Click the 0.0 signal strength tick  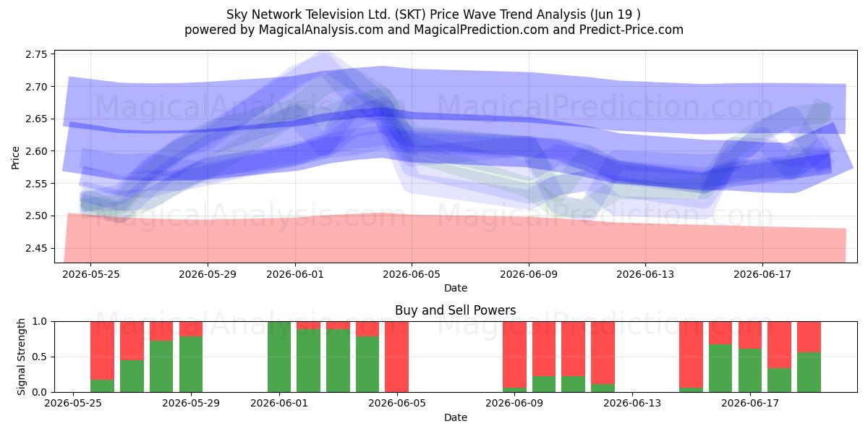41,392
